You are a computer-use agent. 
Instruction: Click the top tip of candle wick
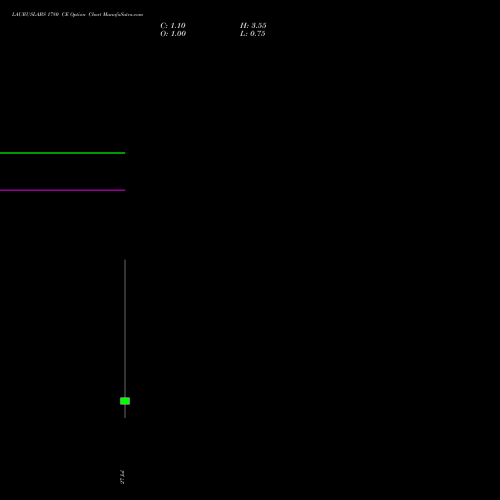coord(125,260)
